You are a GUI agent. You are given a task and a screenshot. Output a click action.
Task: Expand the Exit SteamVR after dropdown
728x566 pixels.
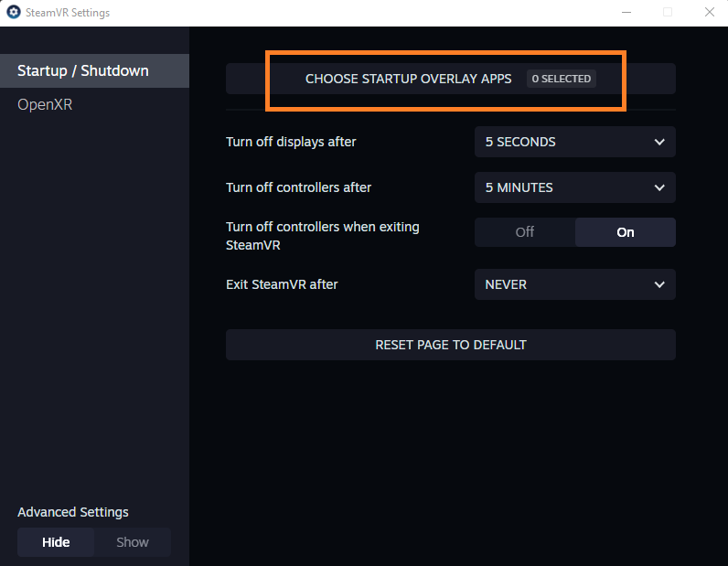click(574, 284)
